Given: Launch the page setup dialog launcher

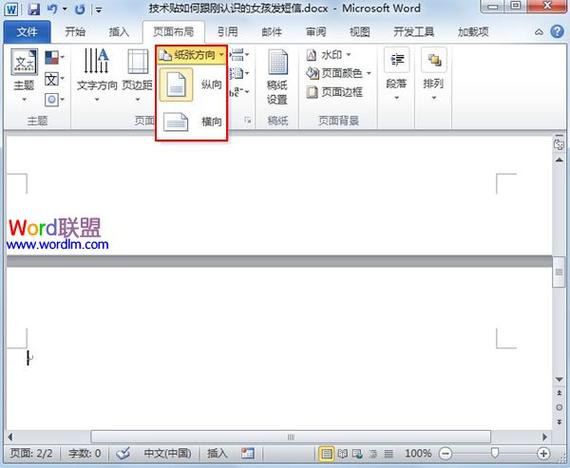Looking at the screenshot, I should pyautogui.click(x=248, y=120).
